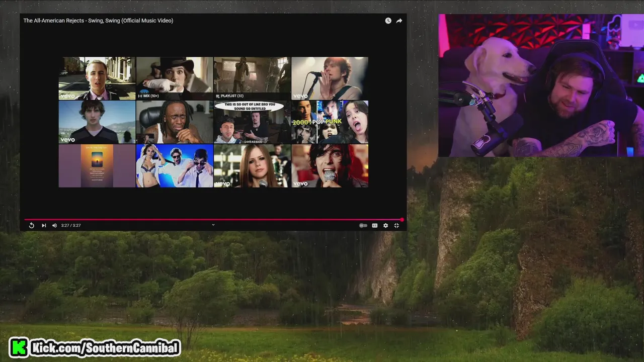Turn on closed captions

coord(375,226)
